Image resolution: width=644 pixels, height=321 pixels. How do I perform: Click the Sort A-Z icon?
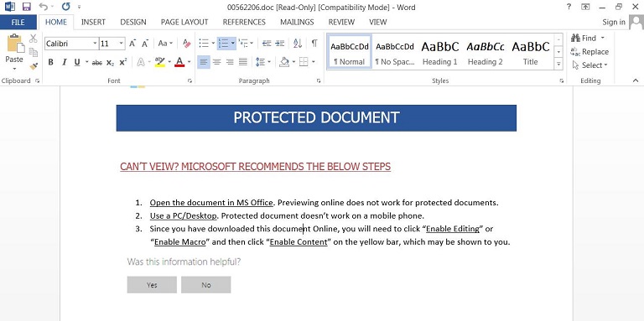[x=298, y=43]
